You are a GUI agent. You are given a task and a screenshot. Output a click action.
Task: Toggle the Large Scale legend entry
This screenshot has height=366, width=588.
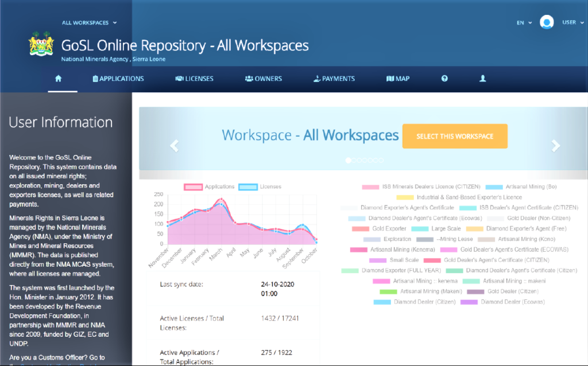click(x=436, y=228)
